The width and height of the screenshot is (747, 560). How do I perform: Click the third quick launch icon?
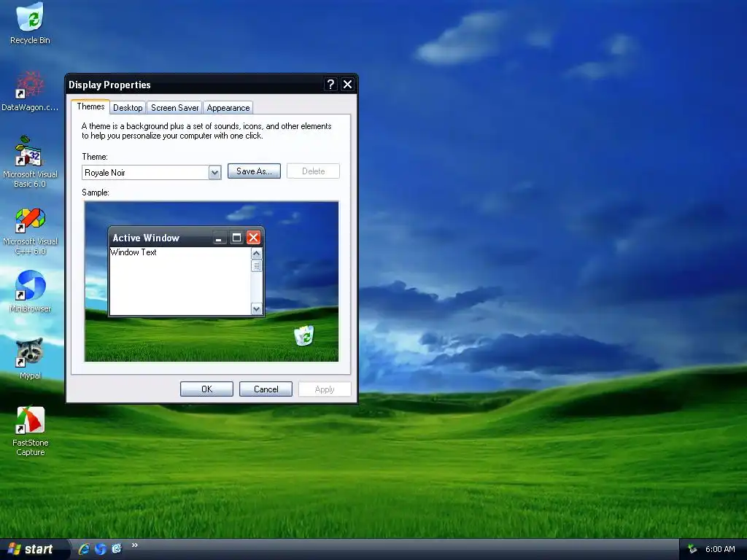coord(117,548)
